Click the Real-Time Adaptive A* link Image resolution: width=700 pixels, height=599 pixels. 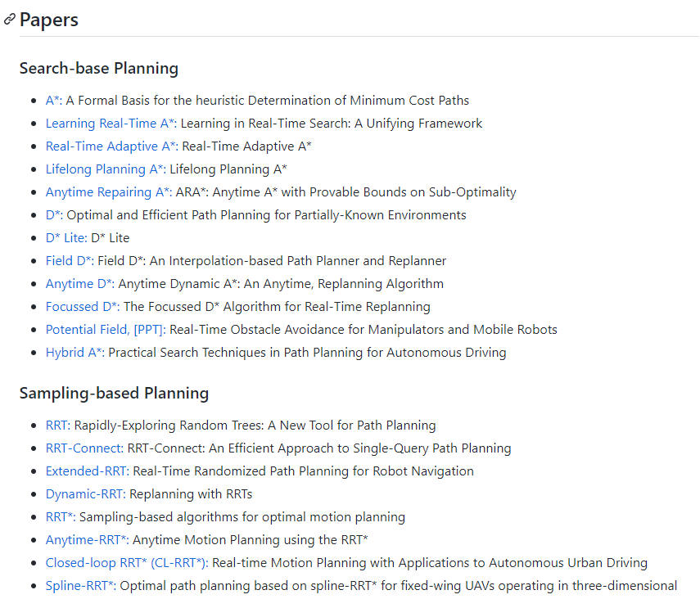click(111, 146)
